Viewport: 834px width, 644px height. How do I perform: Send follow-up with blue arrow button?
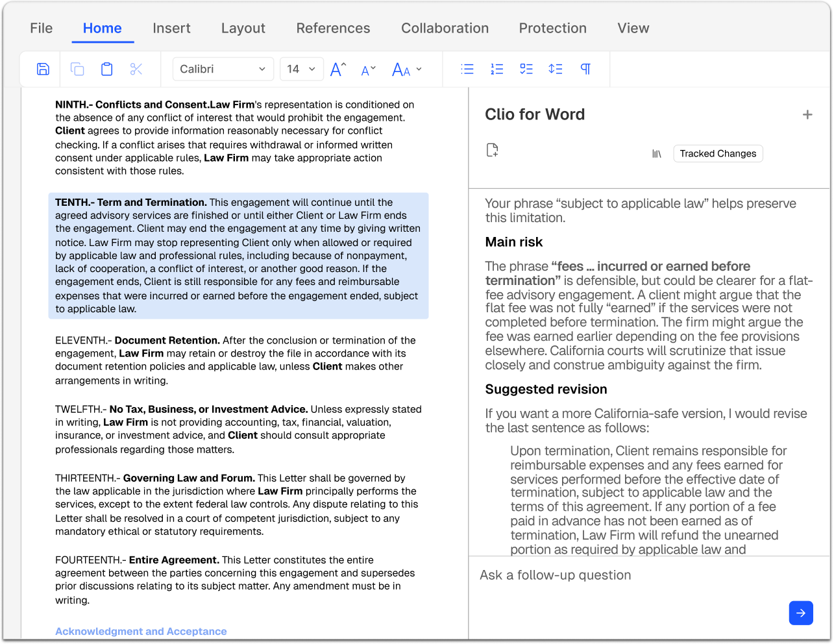click(x=801, y=613)
